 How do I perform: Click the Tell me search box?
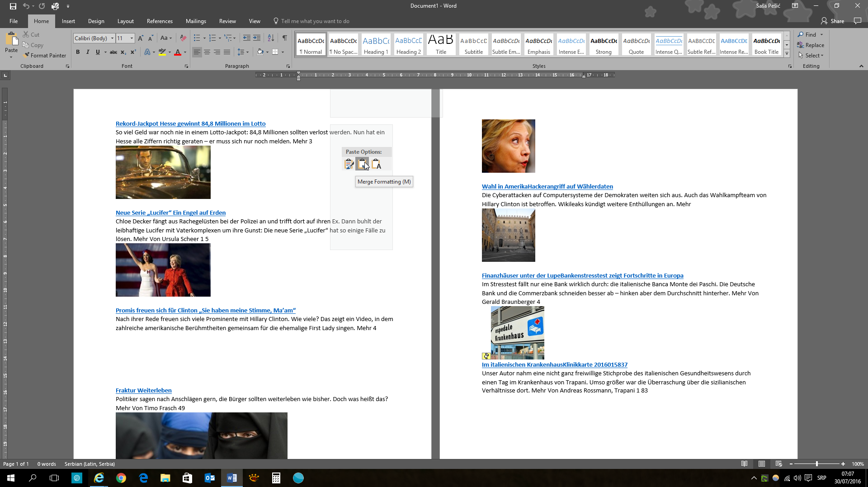[x=315, y=21]
